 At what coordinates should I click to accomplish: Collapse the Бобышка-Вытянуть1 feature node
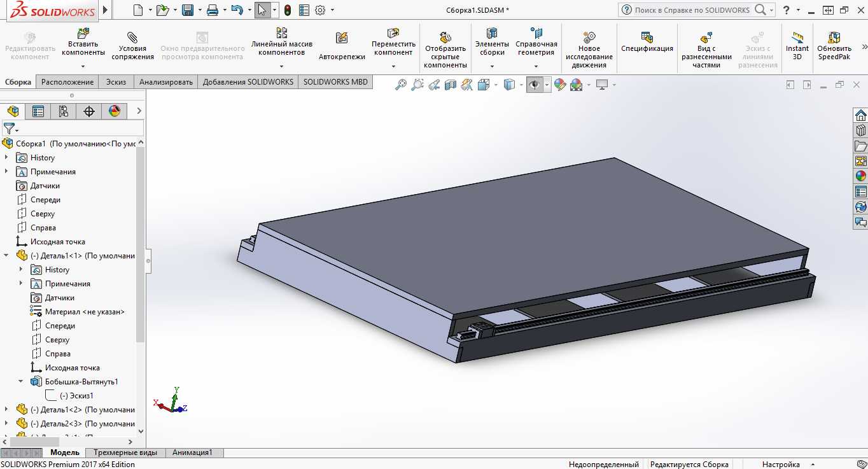click(x=21, y=382)
